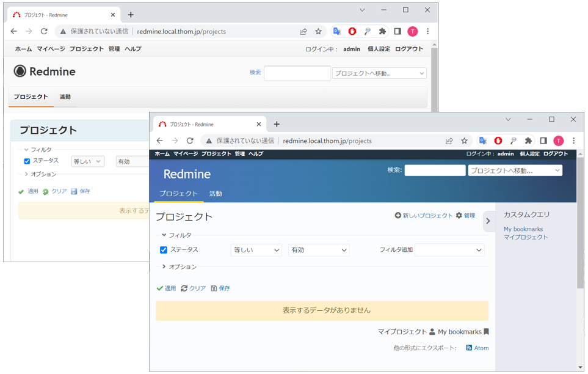Click bookmark star in back window address bar
The height and width of the screenshot is (374, 588).
click(318, 32)
